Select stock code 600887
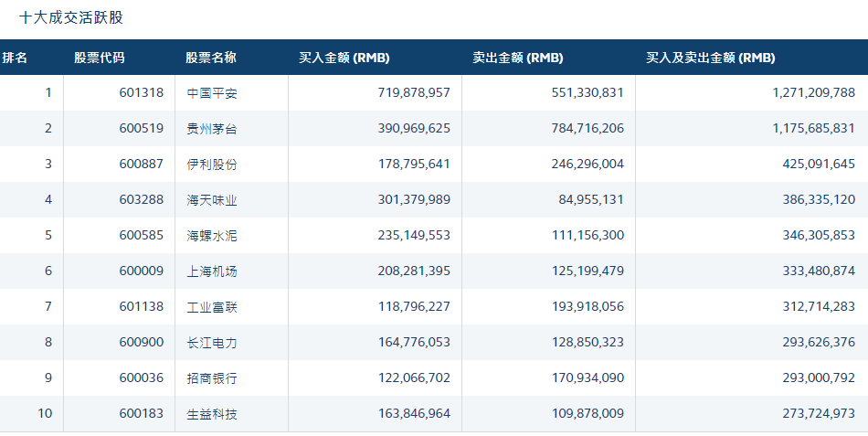 (141, 164)
